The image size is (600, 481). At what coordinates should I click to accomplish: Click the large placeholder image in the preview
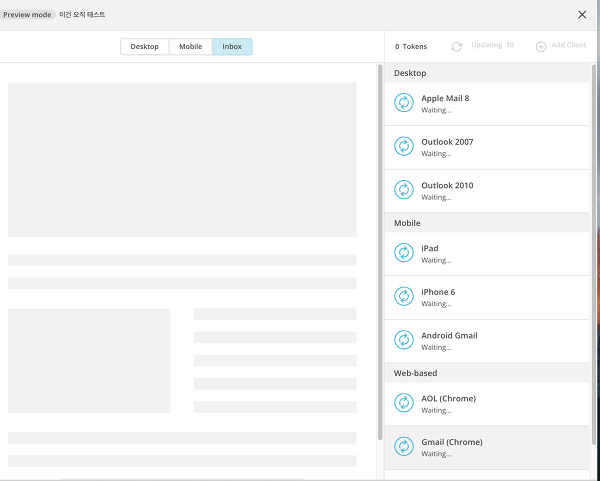[182, 160]
